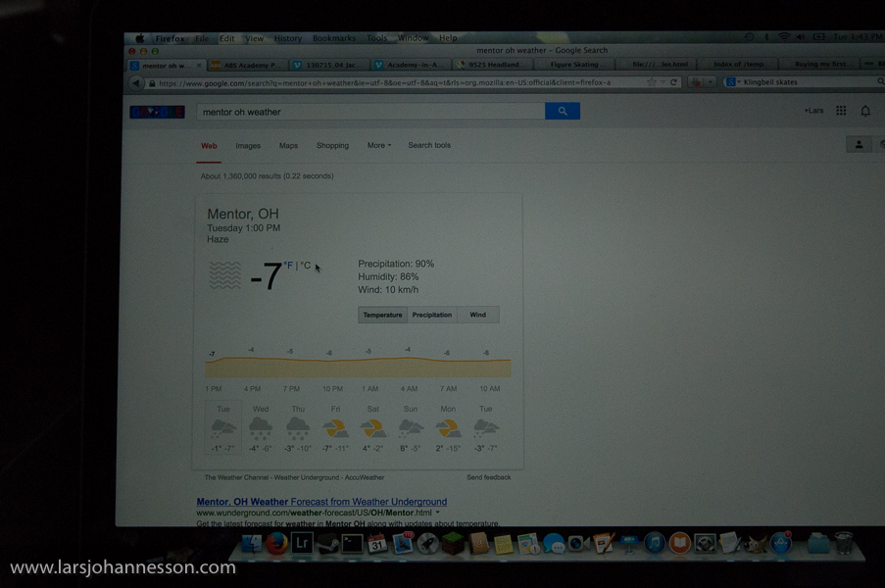Switch to the Images search tab
The height and width of the screenshot is (588, 885).
coord(248,145)
